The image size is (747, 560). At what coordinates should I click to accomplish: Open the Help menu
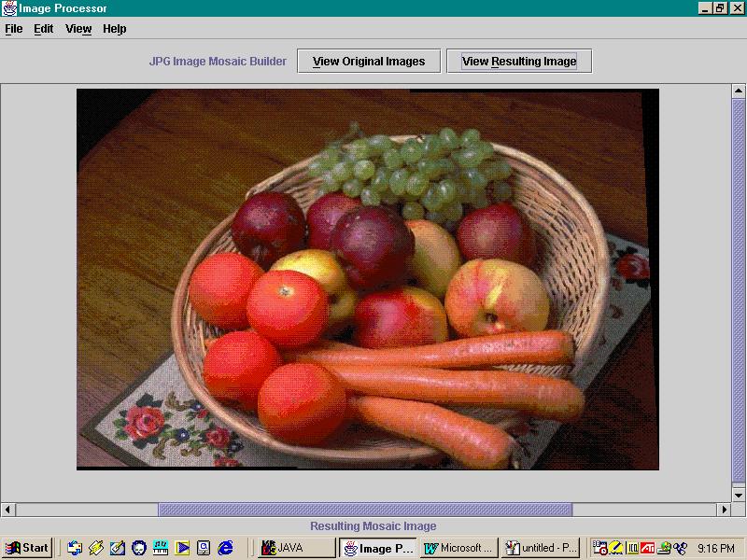tap(114, 29)
